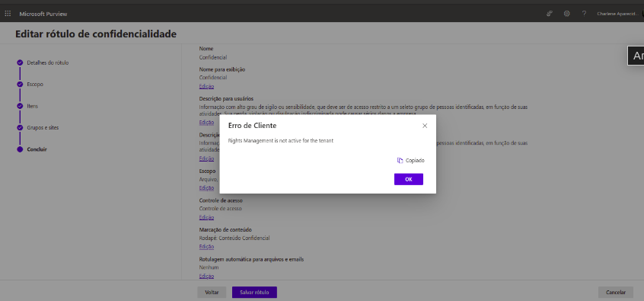Select the Concluir step
644x301 pixels.
click(37, 149)
